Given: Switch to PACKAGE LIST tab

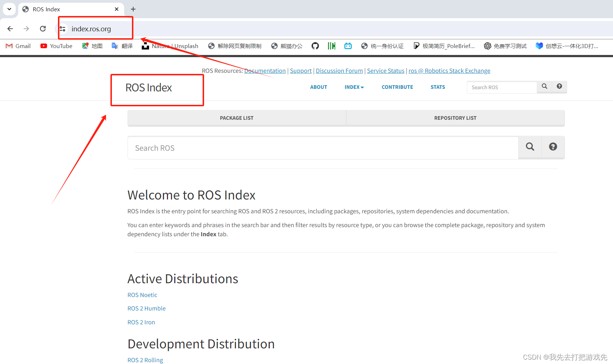Looking at the screenshot, I should click(237, 118).
